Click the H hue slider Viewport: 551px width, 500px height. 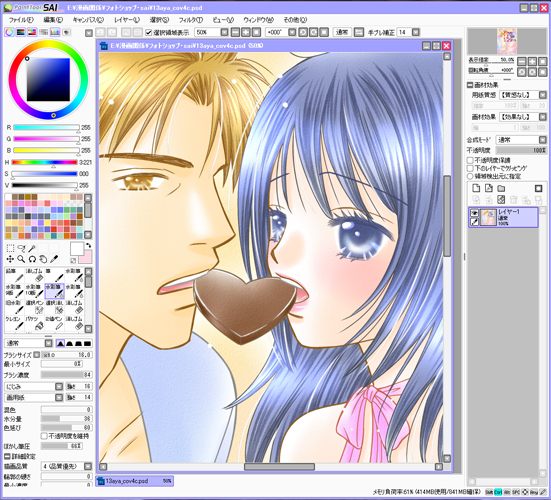click(x=44, y=162)
